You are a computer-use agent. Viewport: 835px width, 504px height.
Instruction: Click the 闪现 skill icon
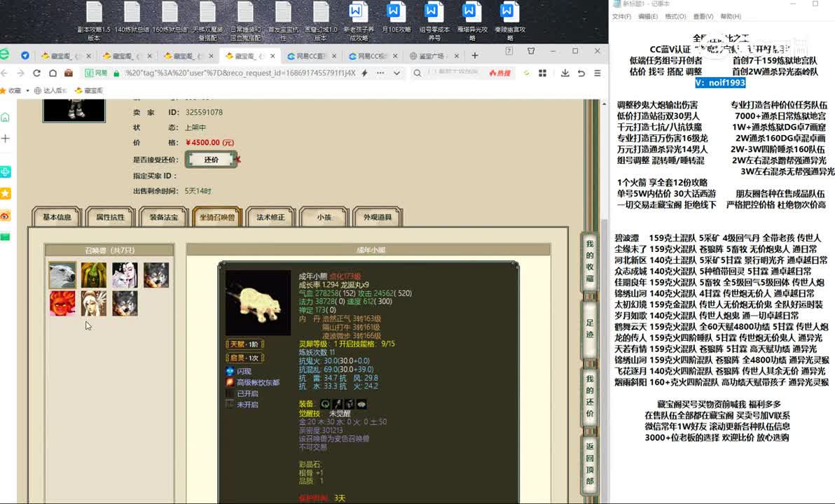pos(230,371)
